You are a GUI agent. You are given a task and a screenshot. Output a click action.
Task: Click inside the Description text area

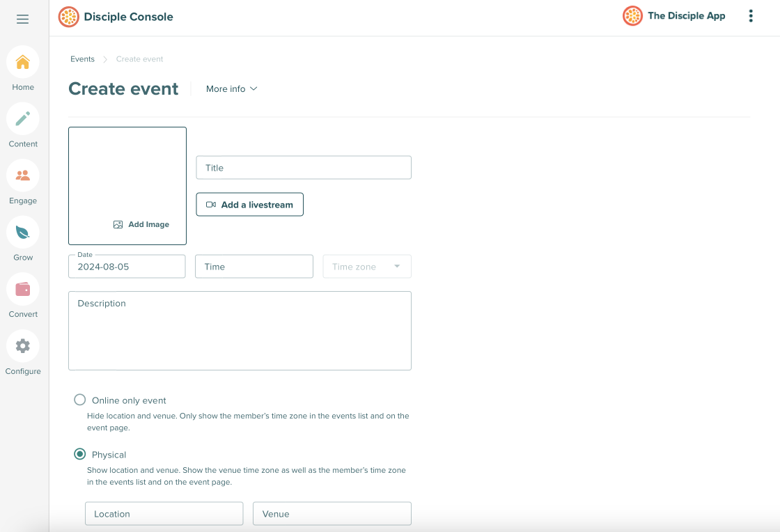pyautogui.click(x=240, y=331)
